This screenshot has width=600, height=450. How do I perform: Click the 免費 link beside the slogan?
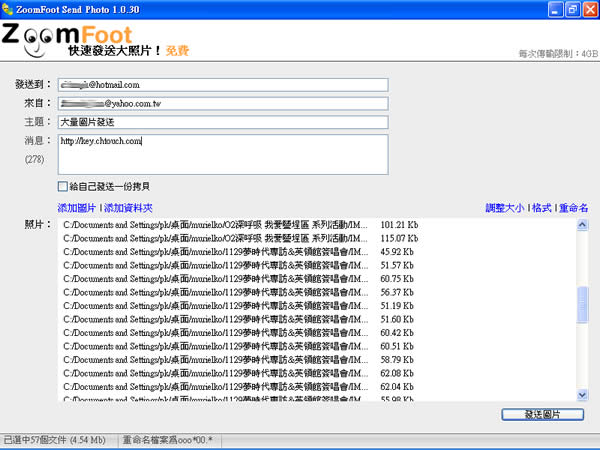coord(176,50)
